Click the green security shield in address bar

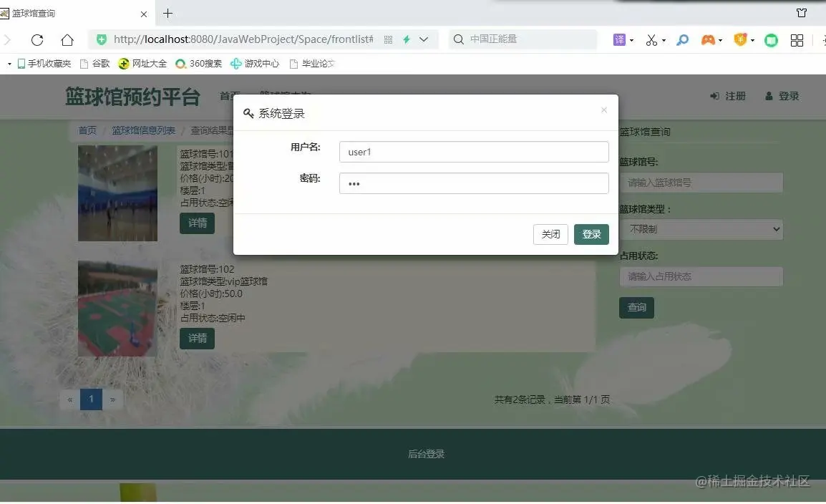tap(102, 39)
